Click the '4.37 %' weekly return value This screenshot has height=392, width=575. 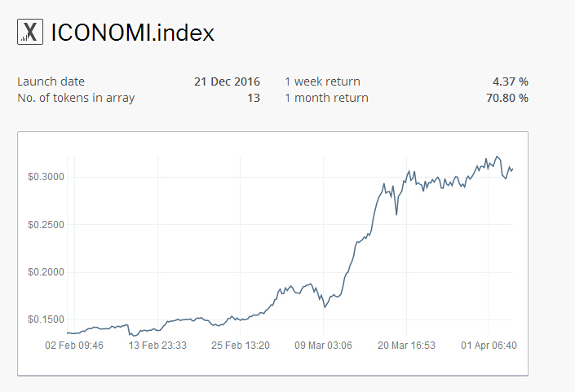point(511,81)
